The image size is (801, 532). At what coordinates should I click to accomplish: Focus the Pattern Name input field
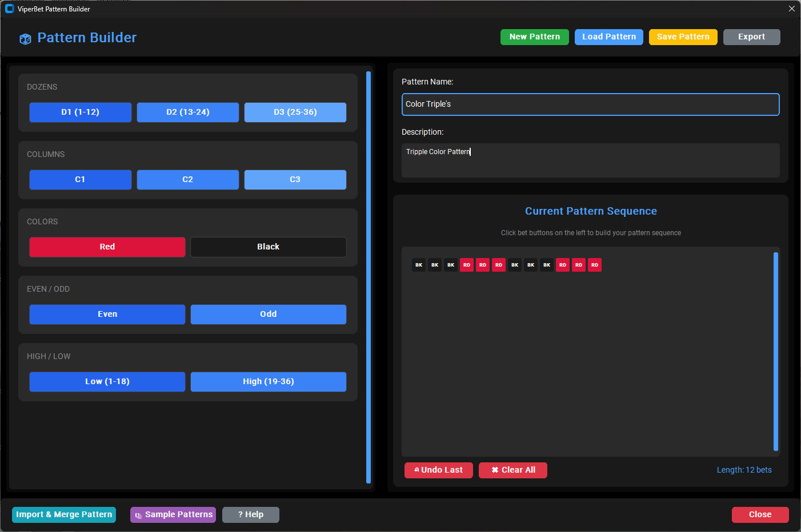(x=590, y=104)
